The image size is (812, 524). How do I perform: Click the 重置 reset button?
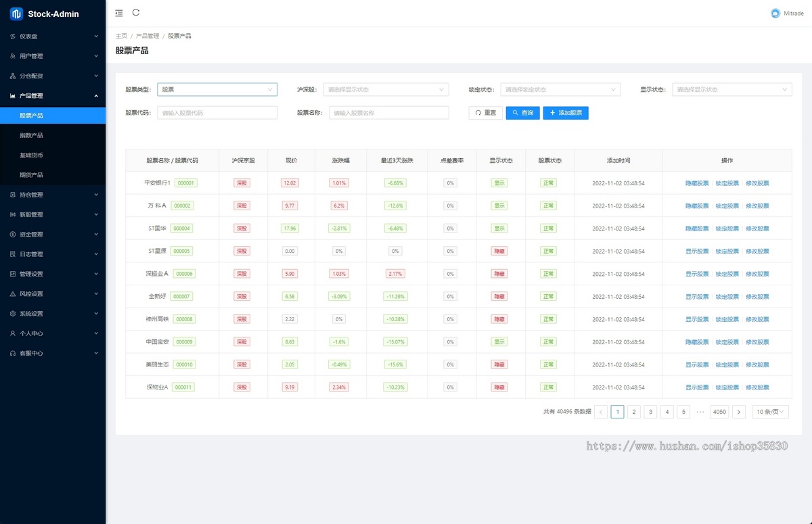(485, 113)
